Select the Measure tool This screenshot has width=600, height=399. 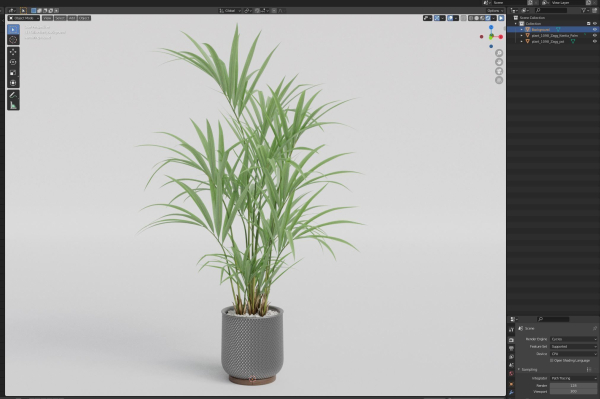[x=13, y=105]
